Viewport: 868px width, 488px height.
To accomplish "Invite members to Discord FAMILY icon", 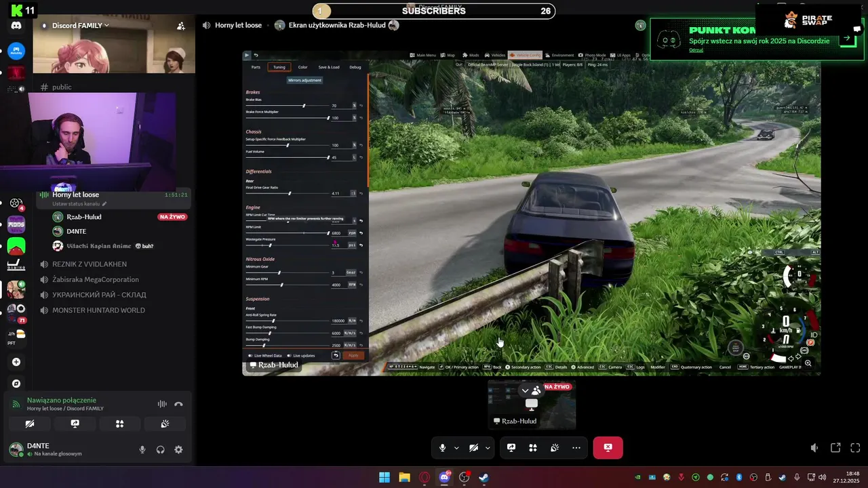I will tap(181, 26).
